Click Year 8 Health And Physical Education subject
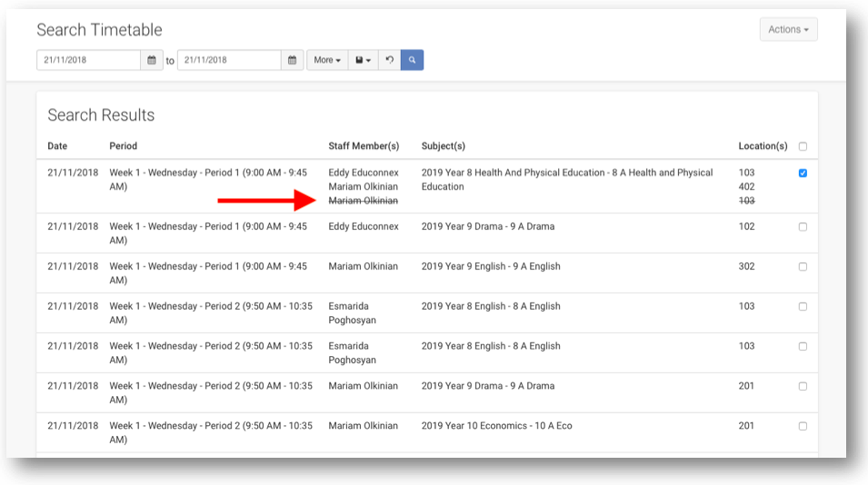Viewport: 868px width, 485px height. click(567, 179)
